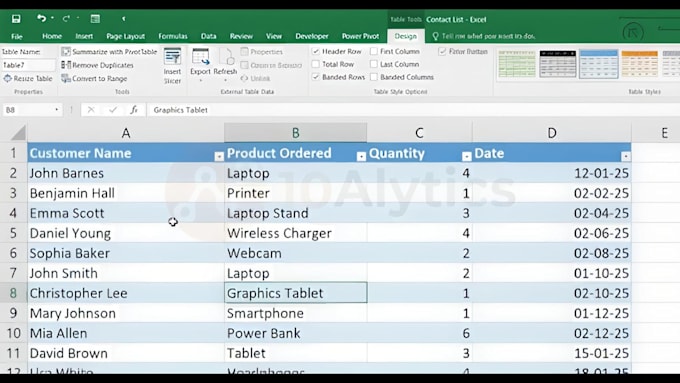Enable the Total Row checkbox
The image size is (680, 383).
tap(316, 64)
